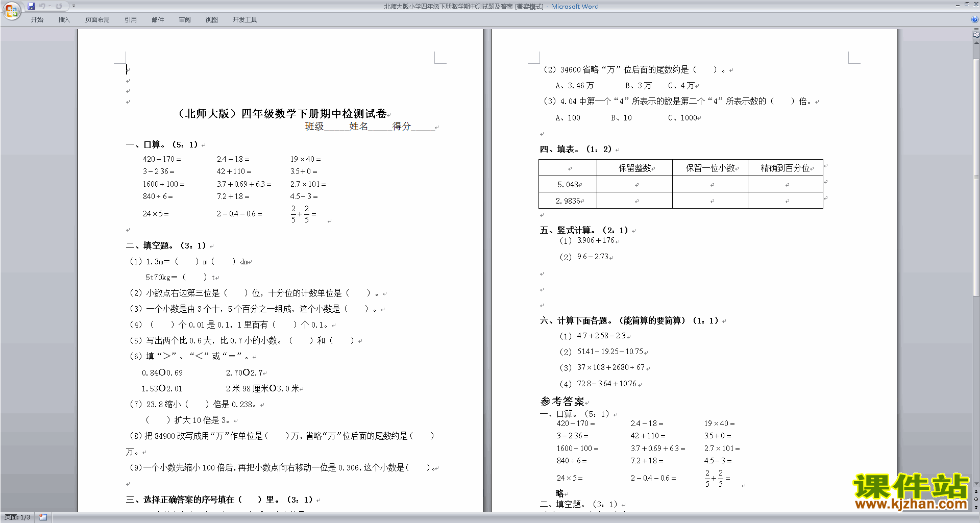The height and width of the screenshot is (523, 980).
Task: Open the undo history dropdown arrow
Action: pos(50,6)
